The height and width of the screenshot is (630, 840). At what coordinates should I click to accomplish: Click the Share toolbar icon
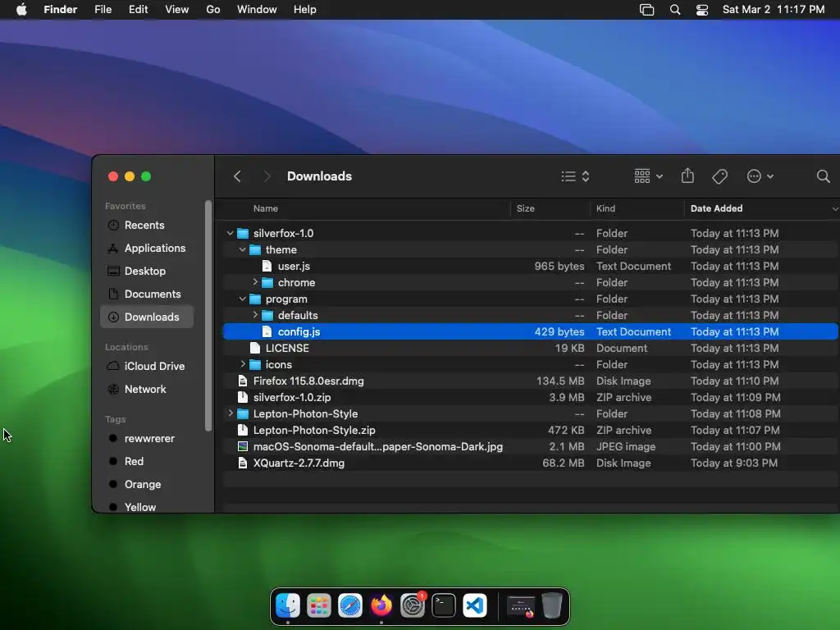point(688,176)
